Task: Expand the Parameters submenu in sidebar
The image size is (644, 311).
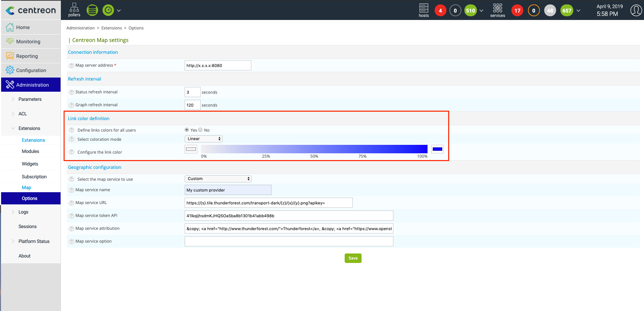Action: 13,99
